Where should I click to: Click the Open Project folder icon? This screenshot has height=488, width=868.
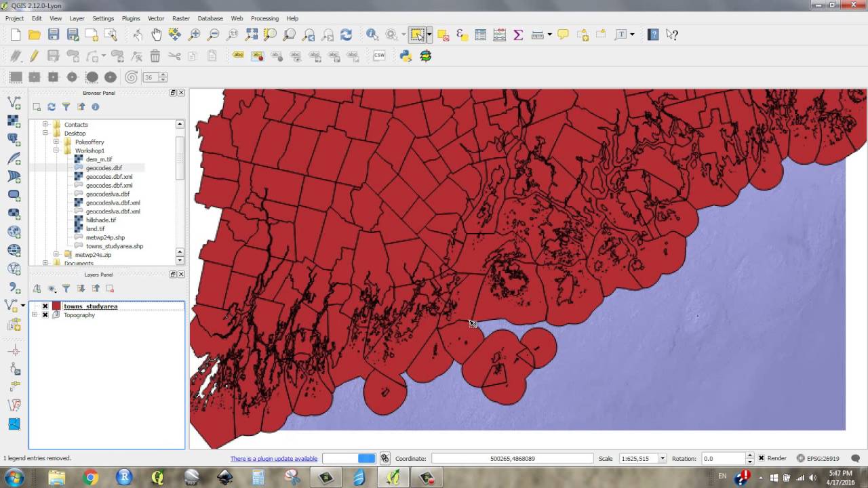pyautogui.click(x=35, y=35)
